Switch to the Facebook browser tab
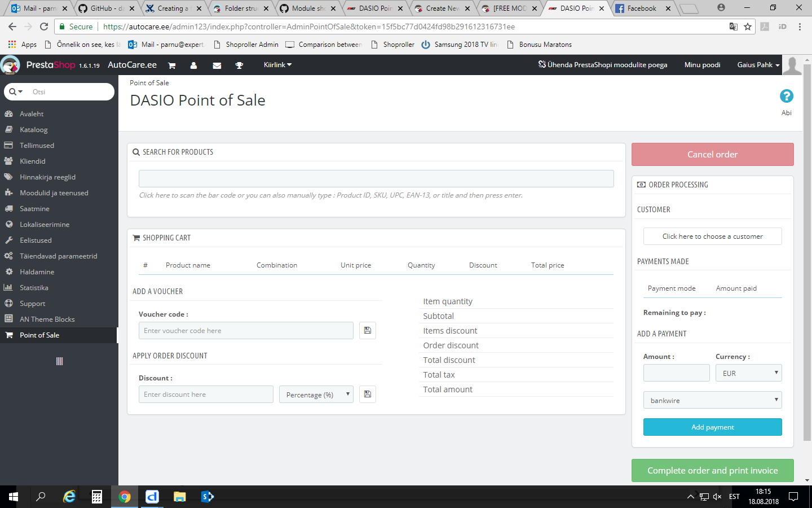812x508 pixels. click(642, 8)
